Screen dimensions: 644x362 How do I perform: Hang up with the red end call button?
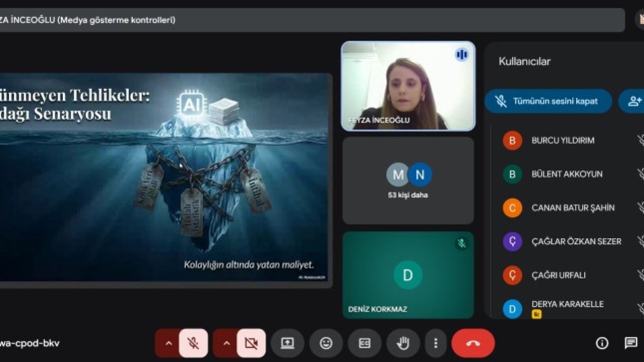pyautogui.click(x=473, y=343)
